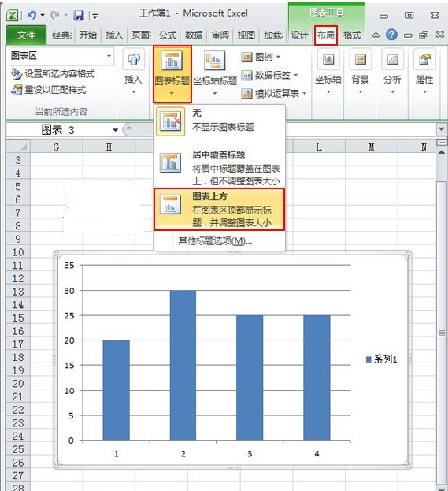Click 设置所选内容格式 button

[x=53, y=74]
